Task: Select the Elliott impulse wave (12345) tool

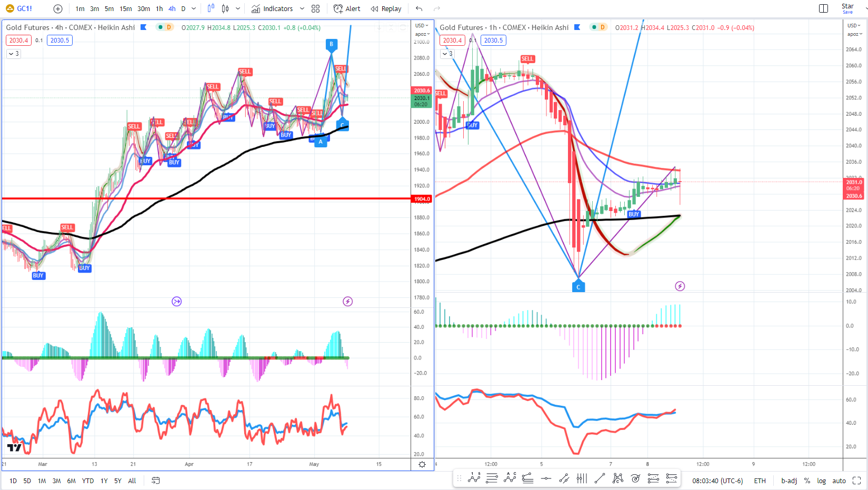Action: (x=474, y=478)
